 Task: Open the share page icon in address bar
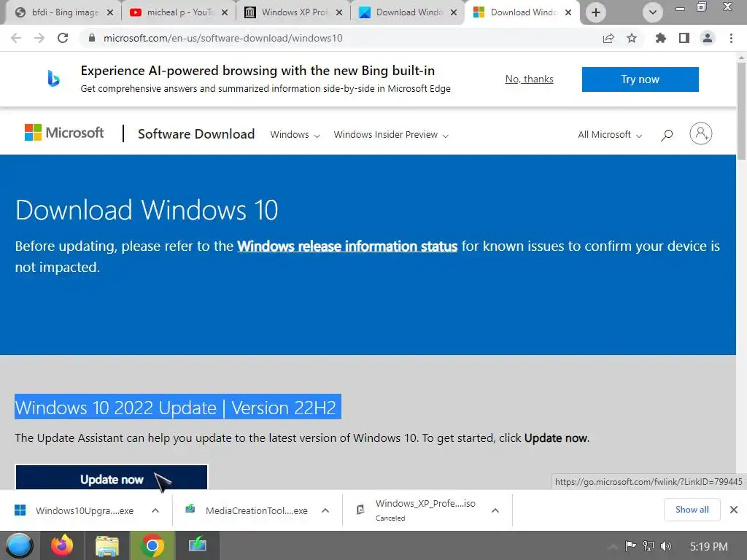(x=608, y=38)
